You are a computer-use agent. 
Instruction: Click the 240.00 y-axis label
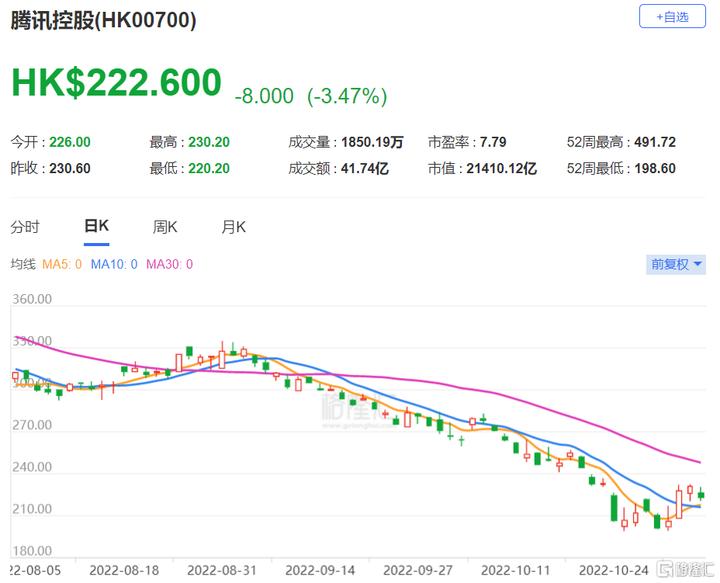[x=32, y=467]
